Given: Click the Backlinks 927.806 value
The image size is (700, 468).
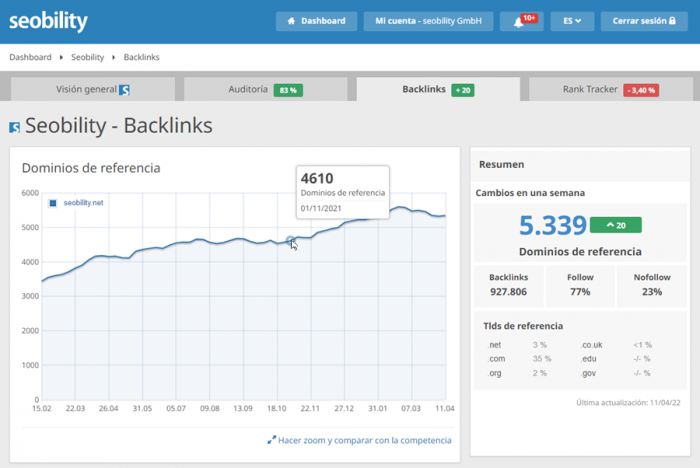Looking at the screenshot, I should (508, 292).
